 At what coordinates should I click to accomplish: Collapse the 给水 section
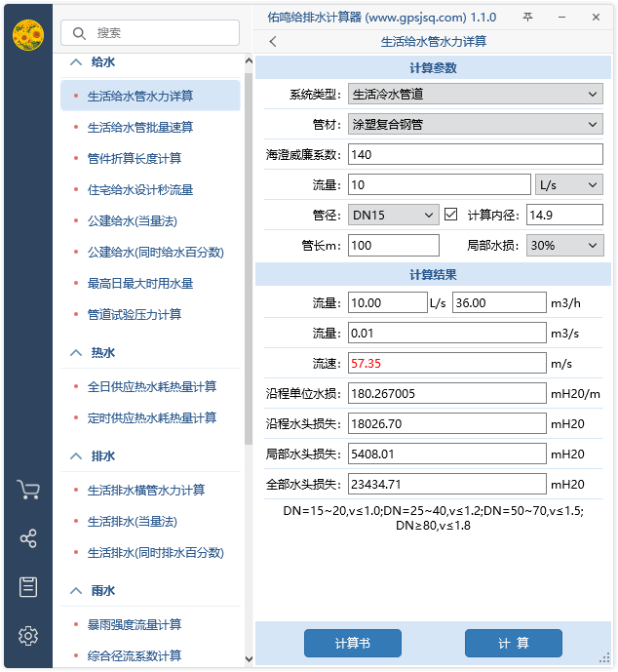(x=76, y=62)
